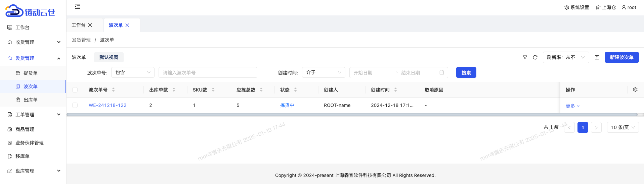Open the root user menu
The width and height of the screenshot is (644, 184).
629,7
